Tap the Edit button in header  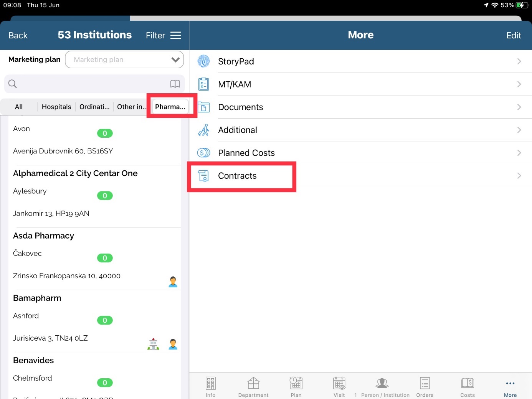click(x=513, y=35)
